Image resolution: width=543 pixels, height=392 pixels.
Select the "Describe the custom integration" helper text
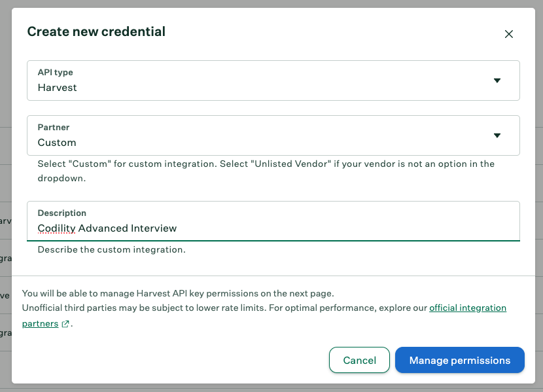click(x=111, y=249)
